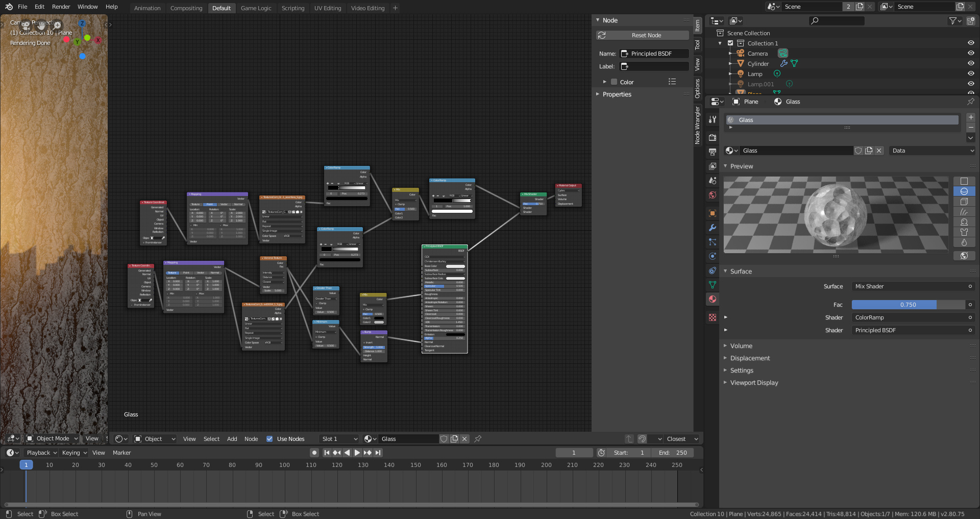
Task: Open the Render menu
Action: [x=61, y=7]
